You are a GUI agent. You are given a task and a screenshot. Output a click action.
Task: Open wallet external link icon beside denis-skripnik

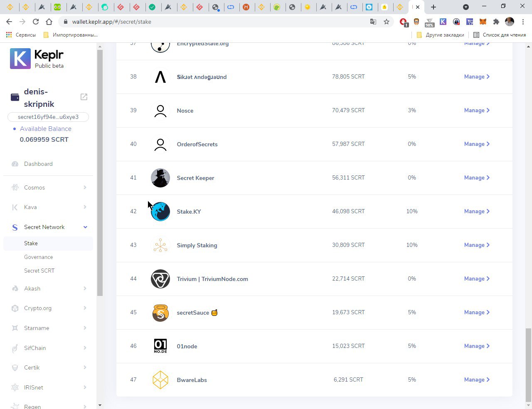click(84, 97)
